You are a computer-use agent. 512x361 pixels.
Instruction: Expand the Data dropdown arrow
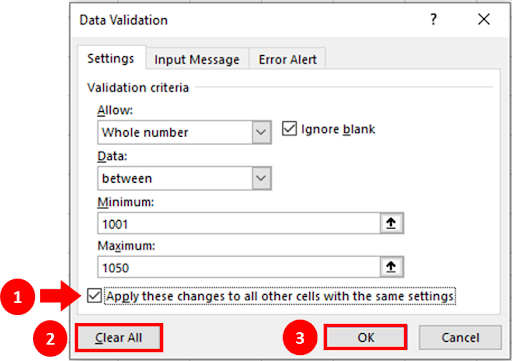(x=261, y=178)
